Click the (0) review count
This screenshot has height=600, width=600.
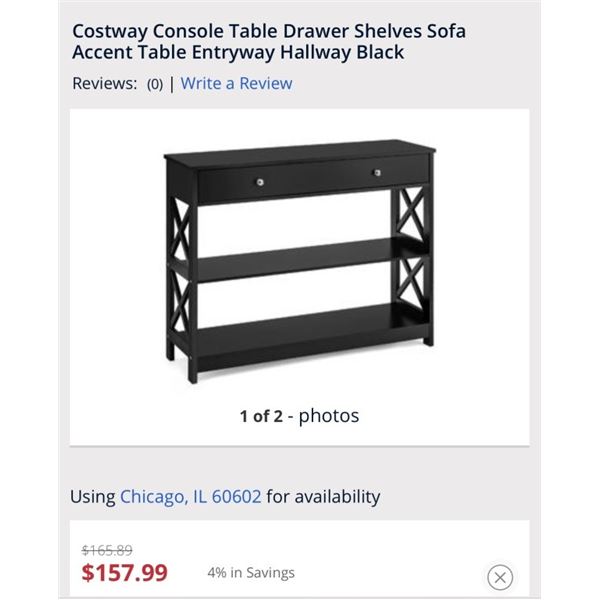click(155, 84)
